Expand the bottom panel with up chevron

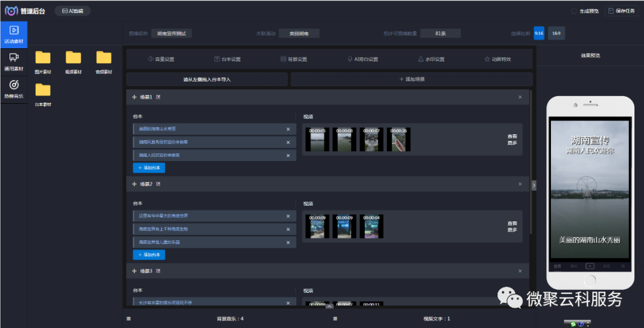click(x=329, y=307)
